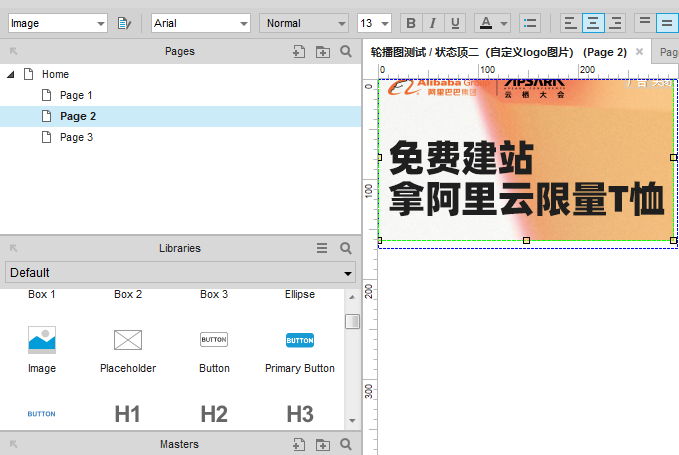The height and width of the screenshot is (455, 679).
Task: Click the library scrollbar up arrow
Action: tap(352, 297)
